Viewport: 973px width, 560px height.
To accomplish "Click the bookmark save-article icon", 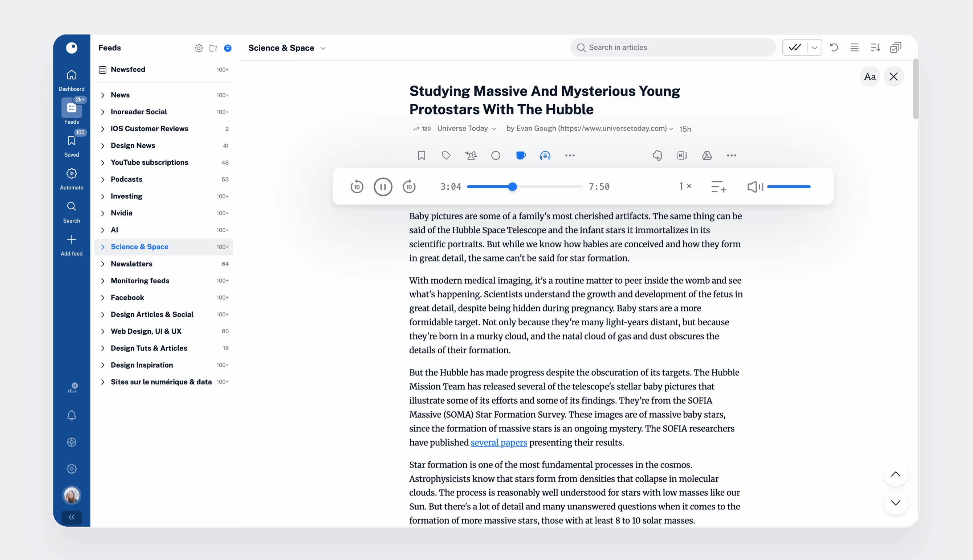I will tap(422, 155).
